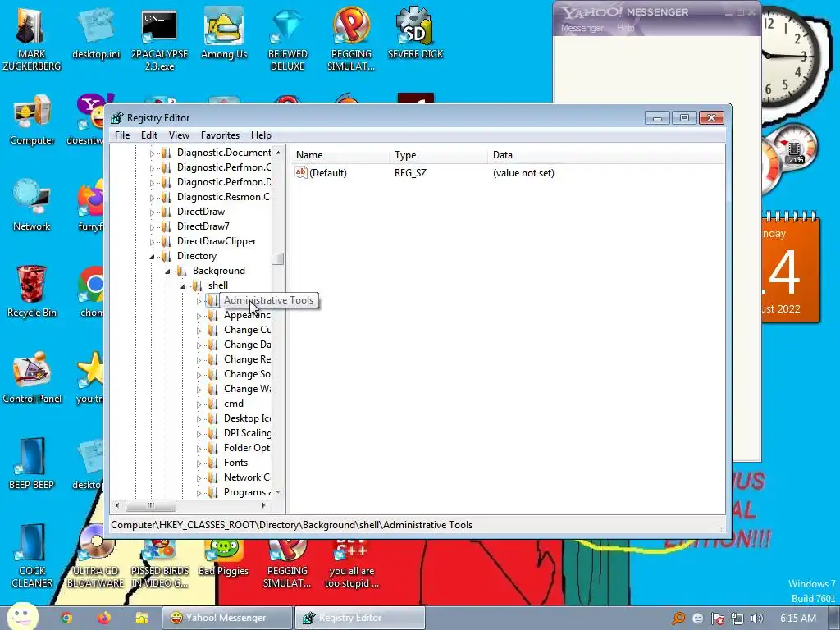Select the Fonts key under shell
Viewport: 840px width, 630px height.
235,463
